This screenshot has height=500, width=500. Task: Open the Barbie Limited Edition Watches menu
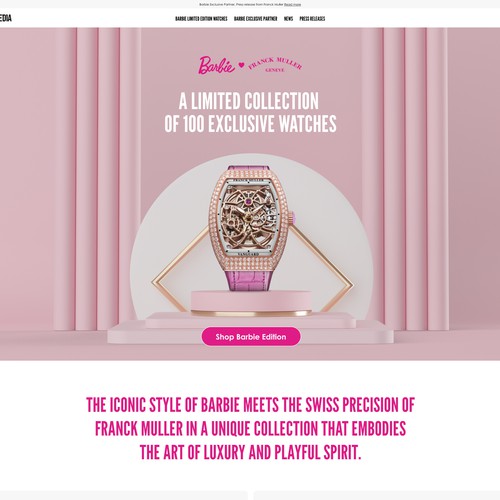(201, 19)
